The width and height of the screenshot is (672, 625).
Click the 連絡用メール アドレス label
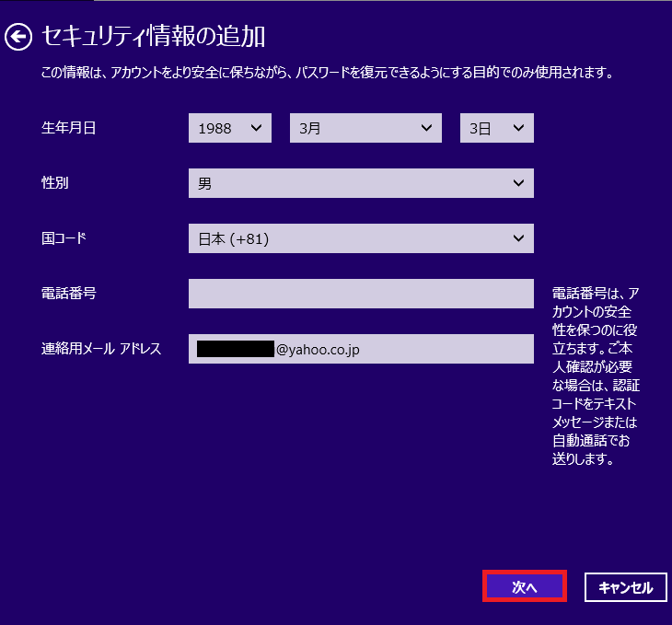101,349
